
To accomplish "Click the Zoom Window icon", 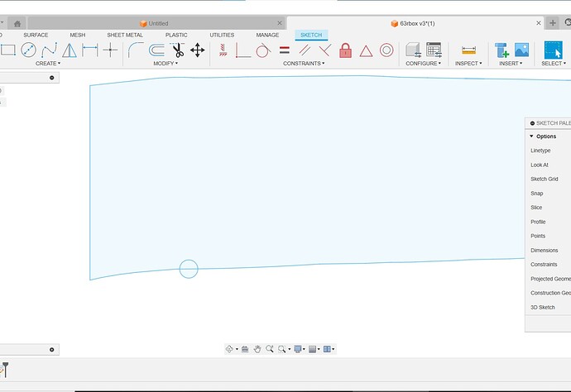I will [281, 349].
